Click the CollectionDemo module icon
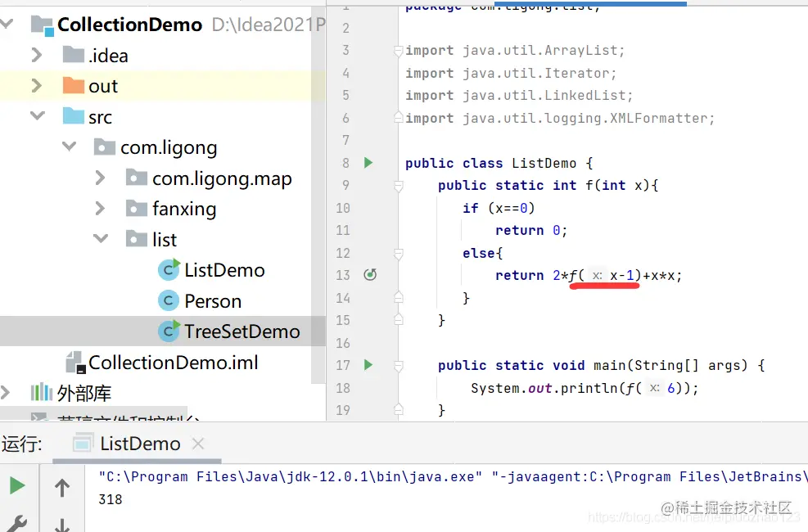 coord(43,25)
